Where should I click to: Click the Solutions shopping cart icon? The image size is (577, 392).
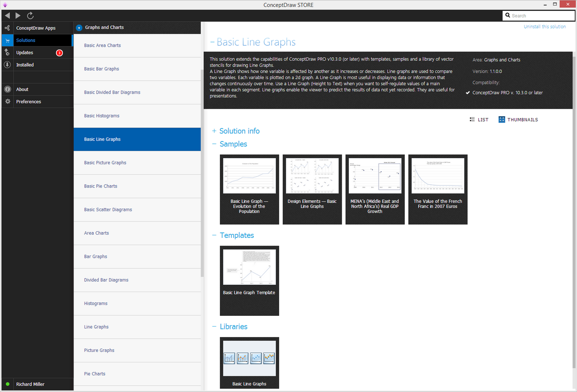point(7,41)
